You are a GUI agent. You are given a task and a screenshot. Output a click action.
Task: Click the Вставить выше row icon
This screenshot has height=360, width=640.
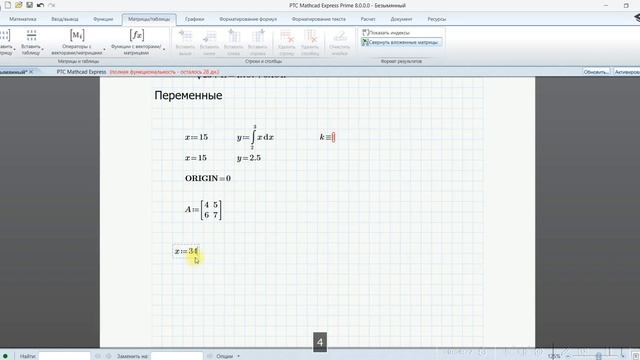pos(185,36)
